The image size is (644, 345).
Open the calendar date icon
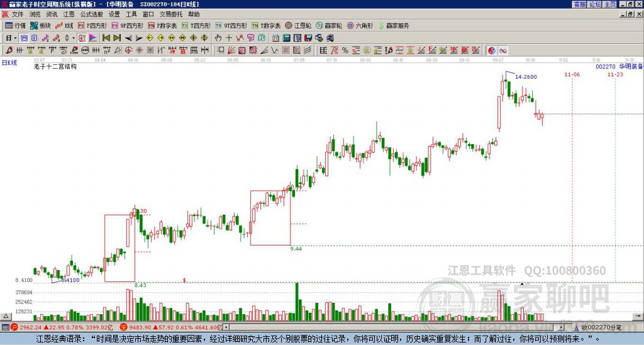click(x=275, y=38)
